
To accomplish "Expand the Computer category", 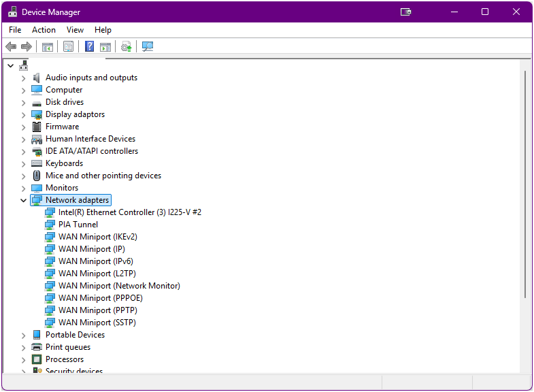I will (23, 91).
